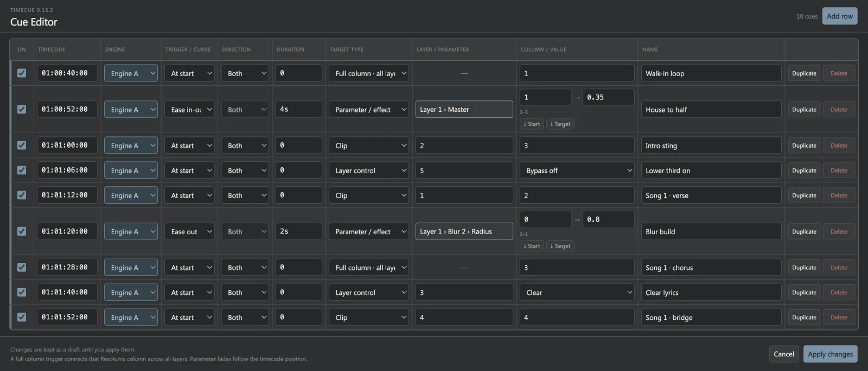The image size is (868, 371).
Task: Click Start button in House to half row
Action: point(532,124)
